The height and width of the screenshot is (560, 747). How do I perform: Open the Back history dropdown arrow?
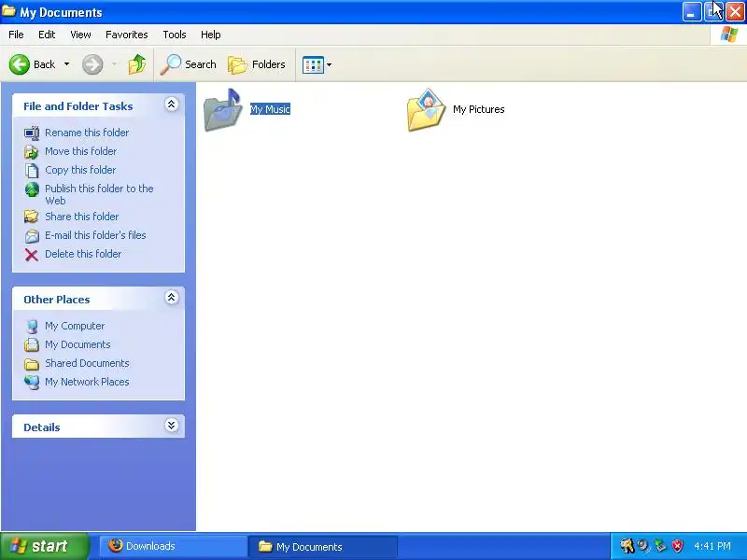click(x=66, y=63)
